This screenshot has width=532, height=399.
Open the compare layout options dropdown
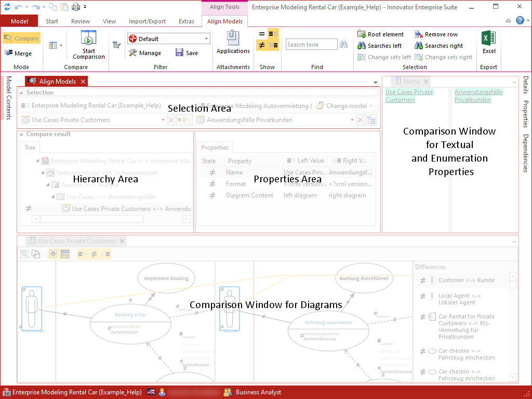click(x=56, y=45)
